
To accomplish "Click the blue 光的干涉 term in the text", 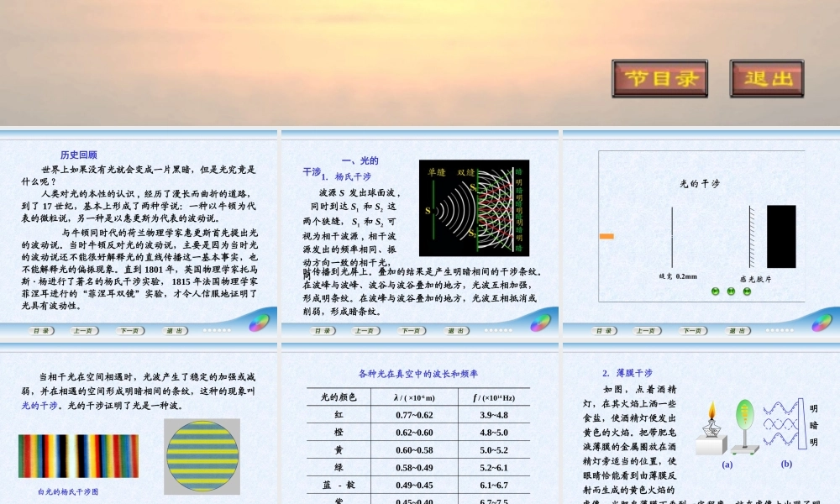I will click(39, 406).
